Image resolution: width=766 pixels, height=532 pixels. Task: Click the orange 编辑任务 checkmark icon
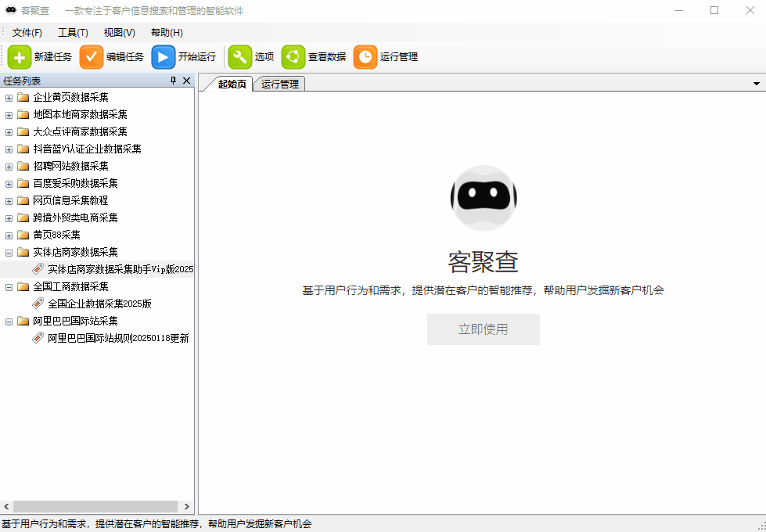click(92, 57)
